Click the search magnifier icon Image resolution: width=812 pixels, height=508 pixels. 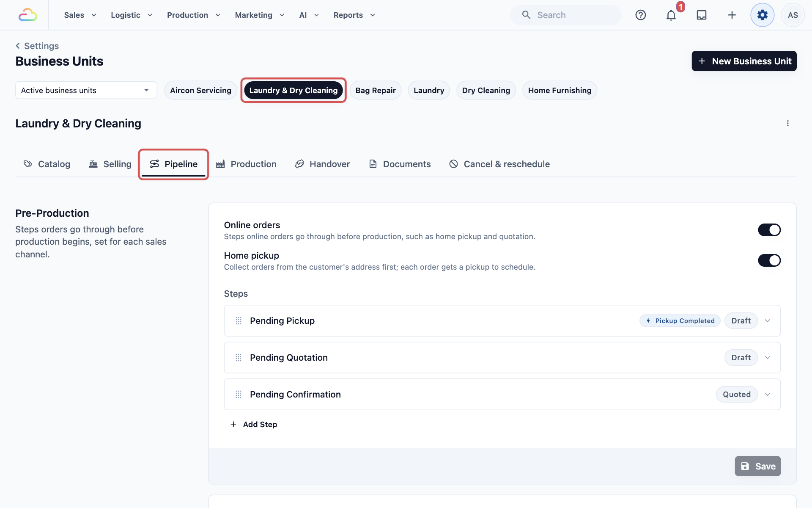[526, 15]
